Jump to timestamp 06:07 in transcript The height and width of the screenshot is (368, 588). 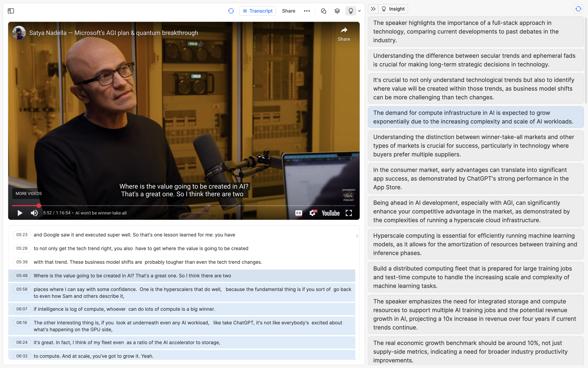pyautogui.click(x=22, y=309)
